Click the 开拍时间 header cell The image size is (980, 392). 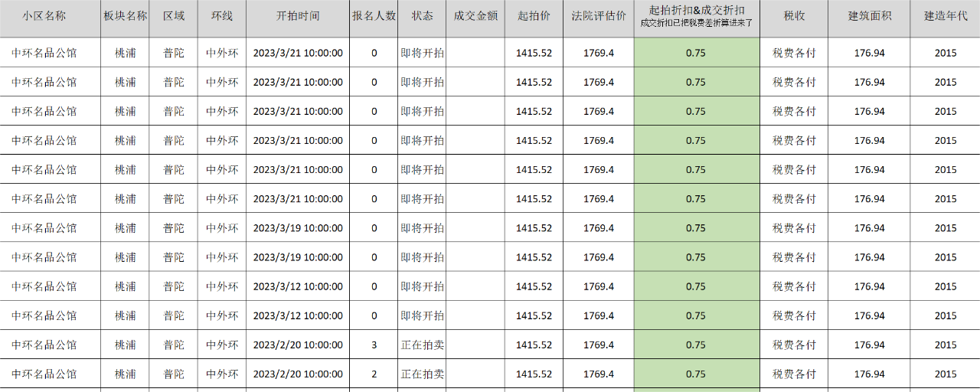click(x=298, y=16)
